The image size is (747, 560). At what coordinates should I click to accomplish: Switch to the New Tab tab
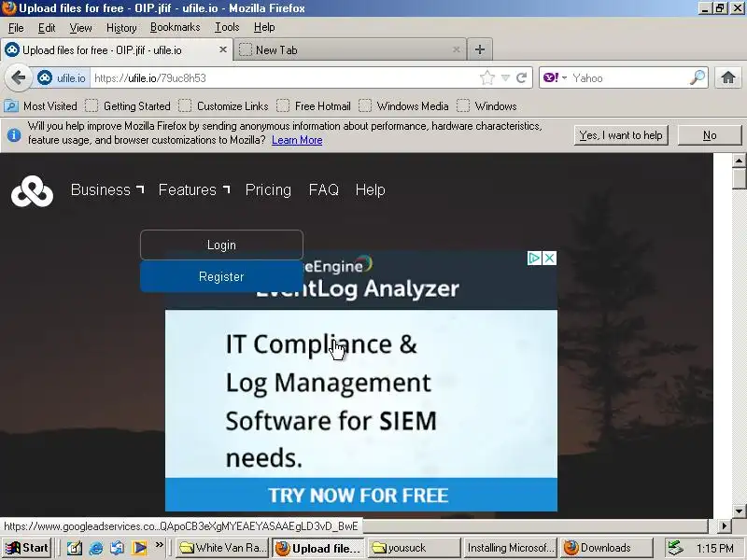click(x=349, y=49)
